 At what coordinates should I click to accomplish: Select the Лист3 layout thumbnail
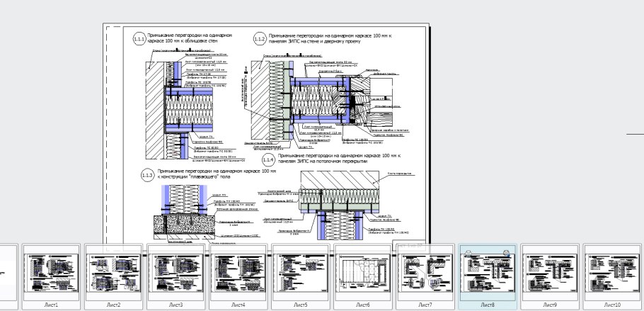click(176, 274)
